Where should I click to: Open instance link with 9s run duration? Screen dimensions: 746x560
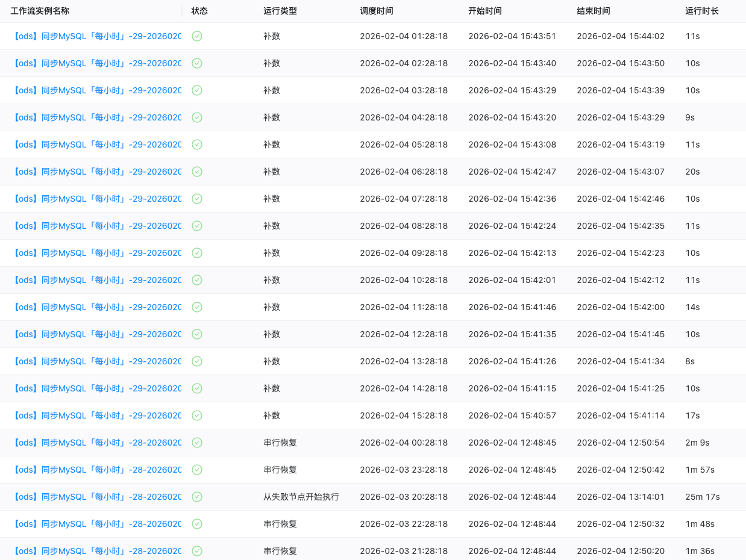pos(97,117)
